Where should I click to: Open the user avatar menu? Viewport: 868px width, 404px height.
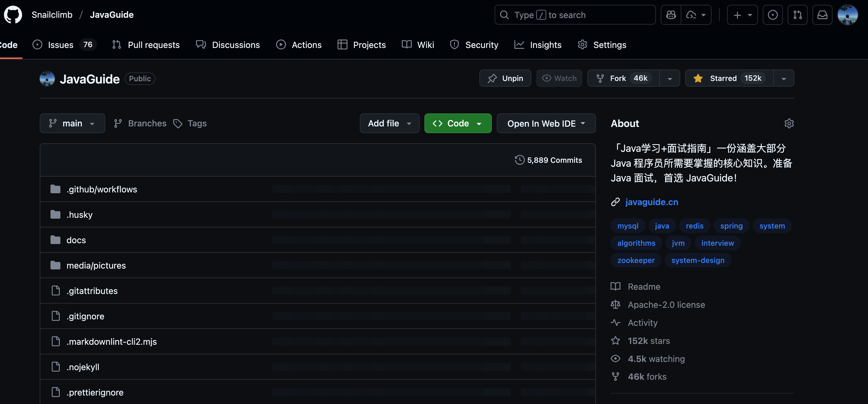(x=848, y=15)
